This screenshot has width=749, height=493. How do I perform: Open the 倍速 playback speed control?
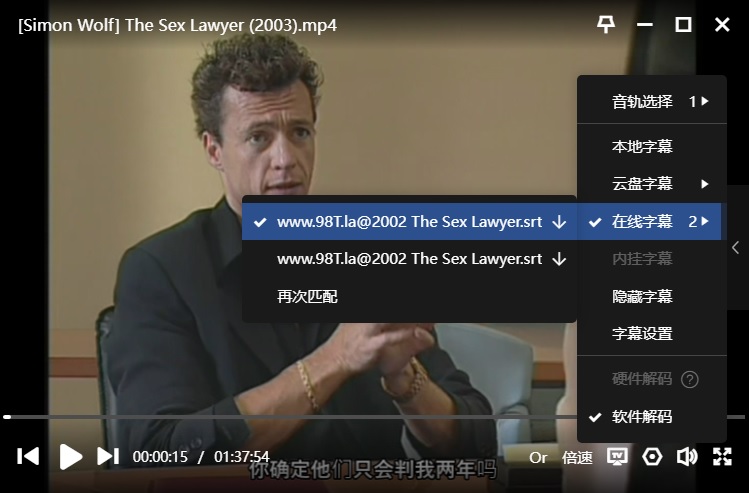577,457
